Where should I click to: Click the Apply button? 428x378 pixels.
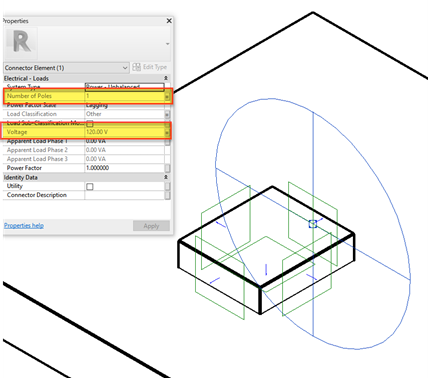coord(151,226)
